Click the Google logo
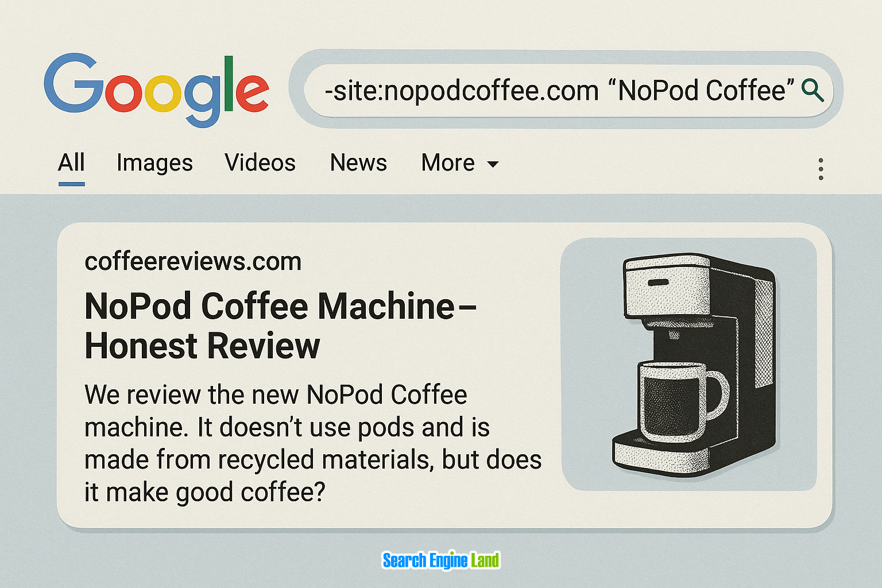This screenshot has width=882, height=588. coord(156,89)
